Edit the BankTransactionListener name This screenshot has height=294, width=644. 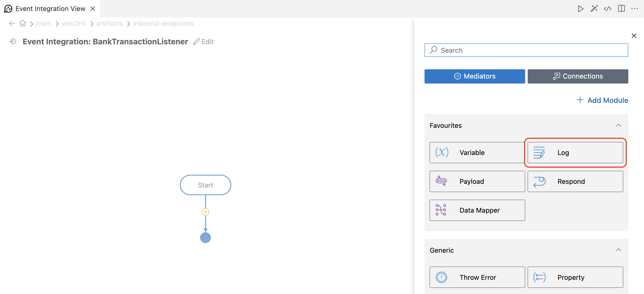tap(203, 42)
